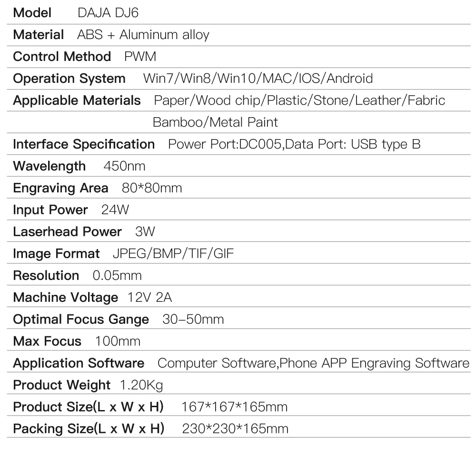
Task: Click the ABS + Aluminum alloy material value
Action: [143, 35]
